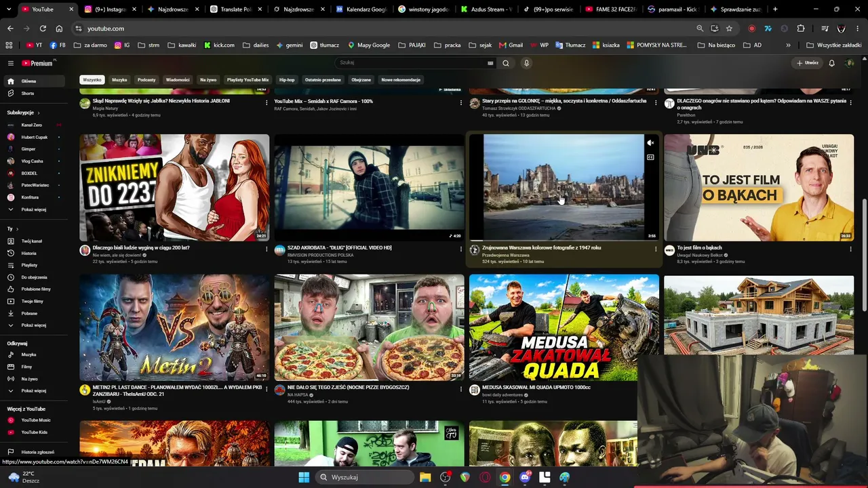Open the MEDUSA ZAKATOWAŁ QUADA video thumbnail

564,327
